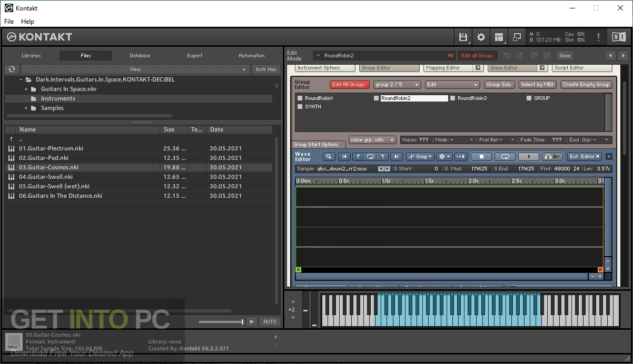633x364 pixels.
Task: Toggle Select by MIDI
Action: (537, 85)
